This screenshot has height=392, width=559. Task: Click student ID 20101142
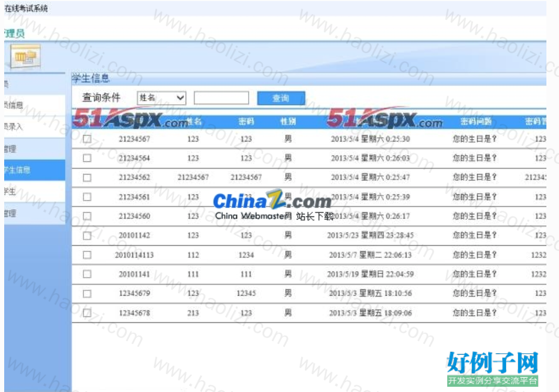click(134, 235)
